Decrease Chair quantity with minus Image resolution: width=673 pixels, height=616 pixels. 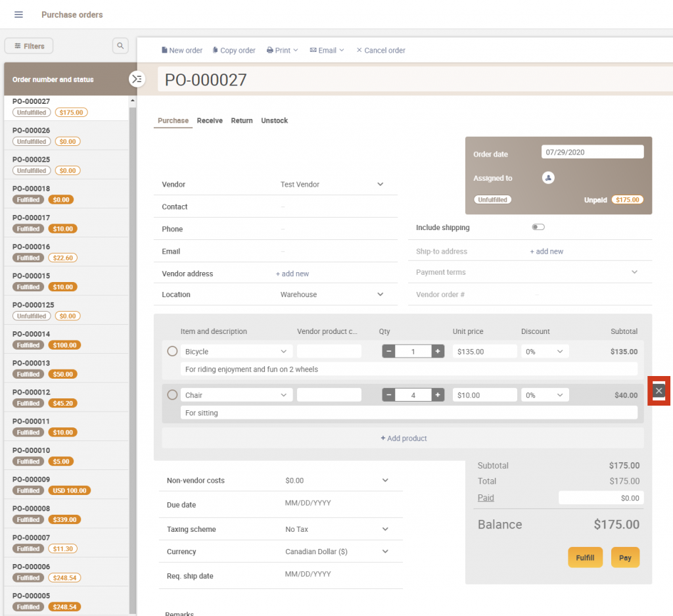click(389, 395)
